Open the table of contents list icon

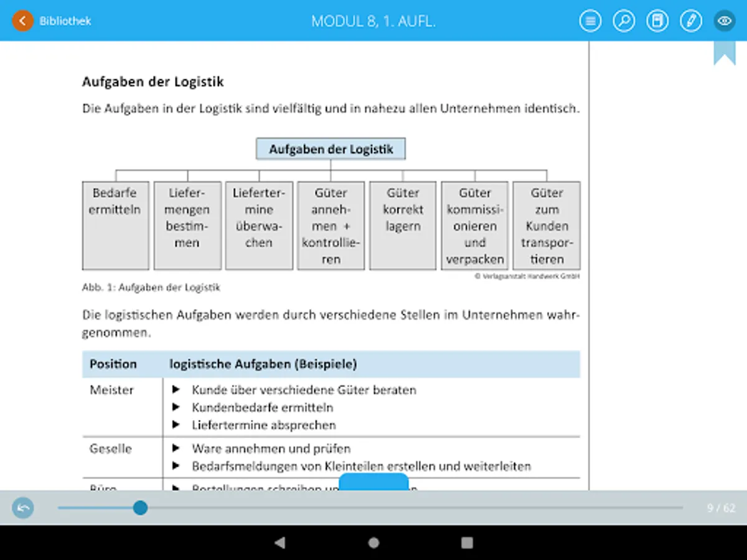coord(590,21)
